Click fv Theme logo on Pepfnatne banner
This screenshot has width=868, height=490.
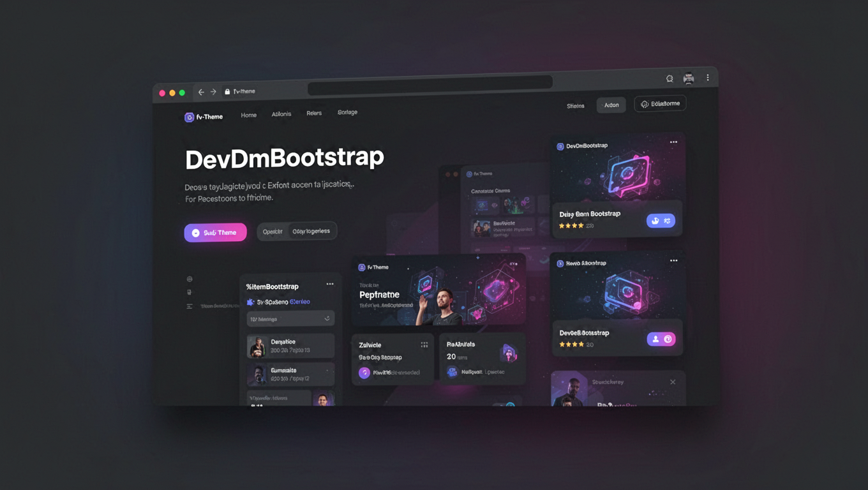pos(373,267)
